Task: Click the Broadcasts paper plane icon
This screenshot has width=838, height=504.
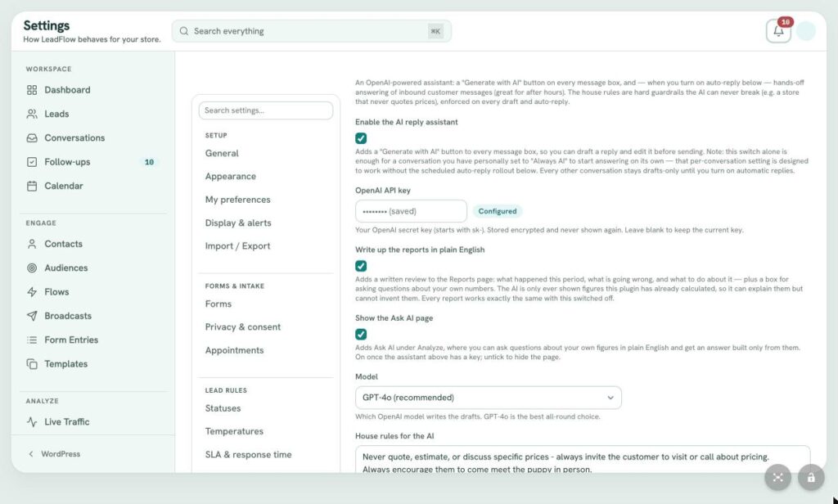Action: [32, 316]
